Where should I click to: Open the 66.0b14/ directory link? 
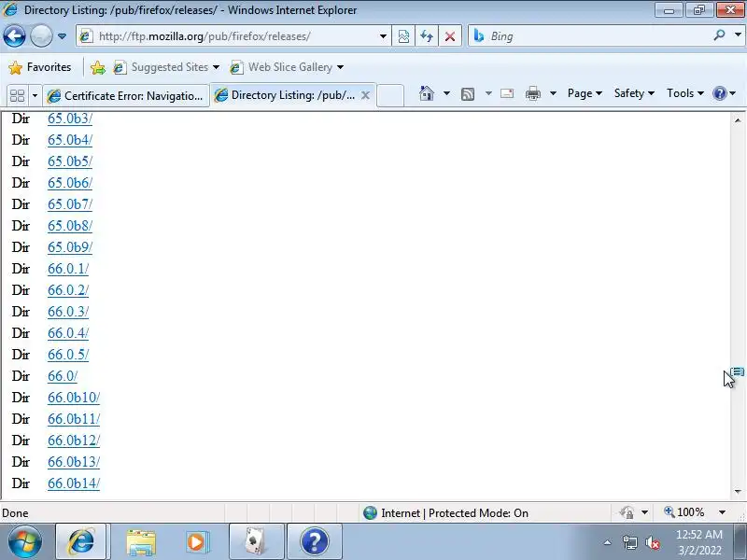coord(74,483)
